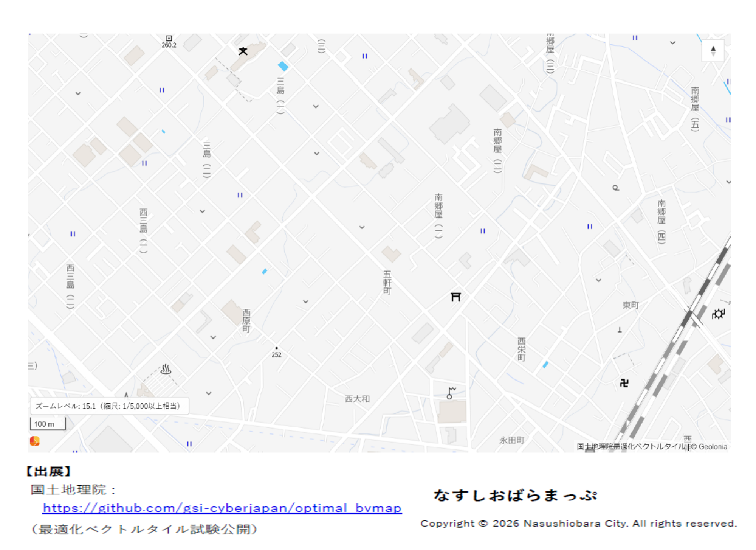Open the gsi-cyberjapan GitHub link
The width and height of the screenshot is (756, 550).
pos(222,508)
